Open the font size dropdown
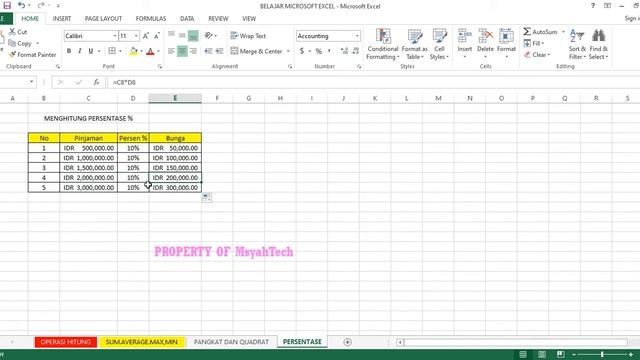This screenshot has width=640, height=360. tap(136, 36)
